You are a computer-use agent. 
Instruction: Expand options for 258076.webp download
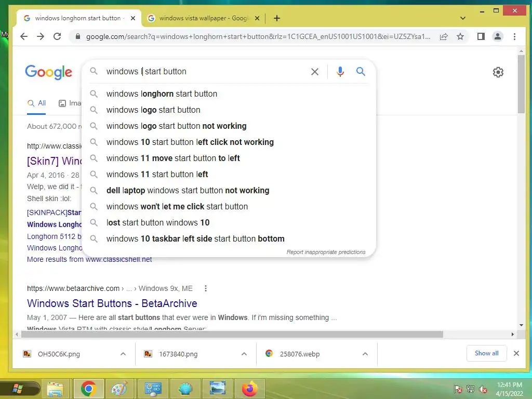365,354
